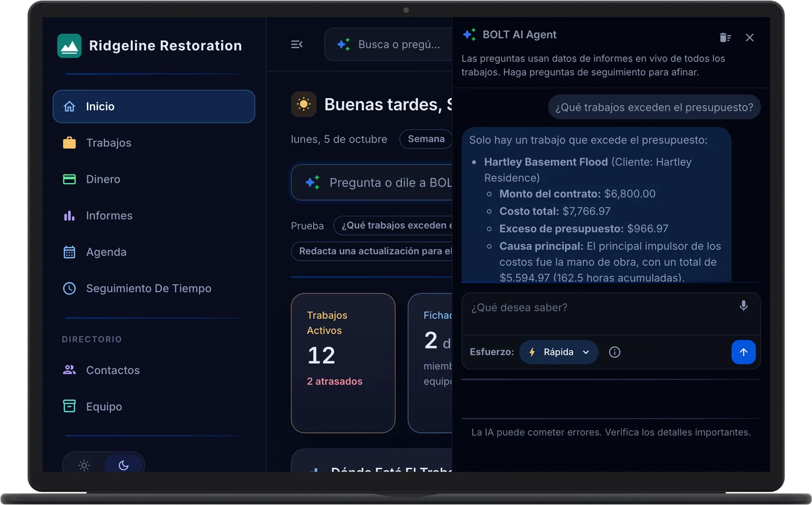812x505 pixels.
Task: Start voice input with the microphone icon
Action: 744,306
